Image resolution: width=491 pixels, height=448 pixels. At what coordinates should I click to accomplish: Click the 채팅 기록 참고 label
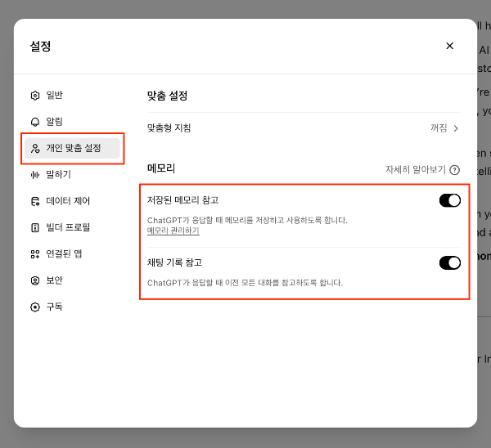point(174,262)
